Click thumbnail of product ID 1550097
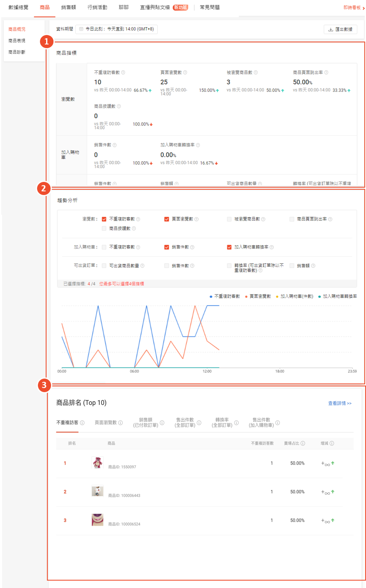 coord(98,463)
